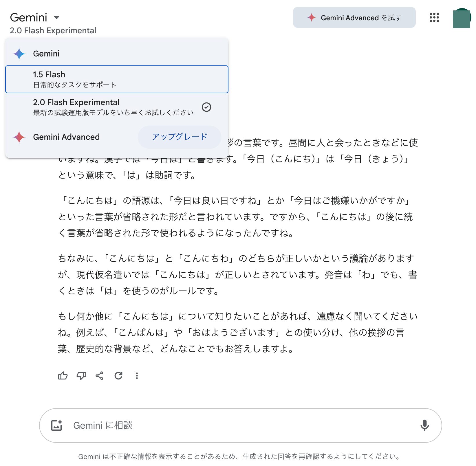
Task: Select the 1.5 Flash model option
Action: 117,79
